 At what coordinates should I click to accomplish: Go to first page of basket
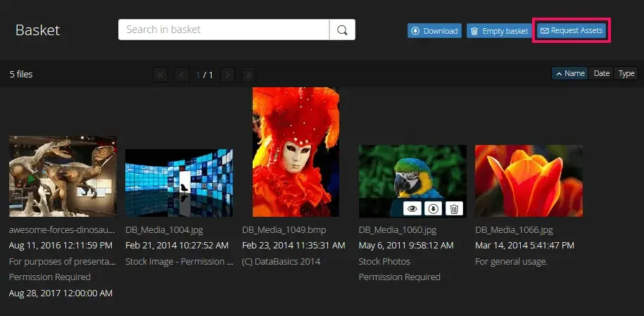pyautogui.click(x=160, y=74)
